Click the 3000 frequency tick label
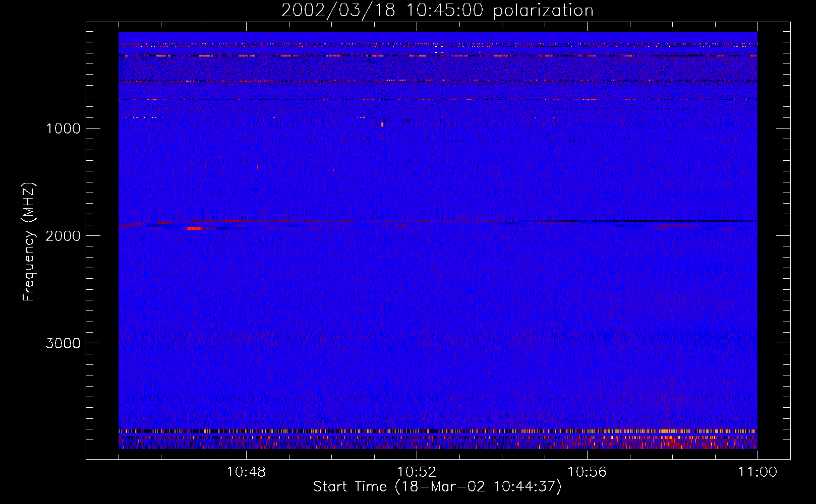 click(63, 343)
